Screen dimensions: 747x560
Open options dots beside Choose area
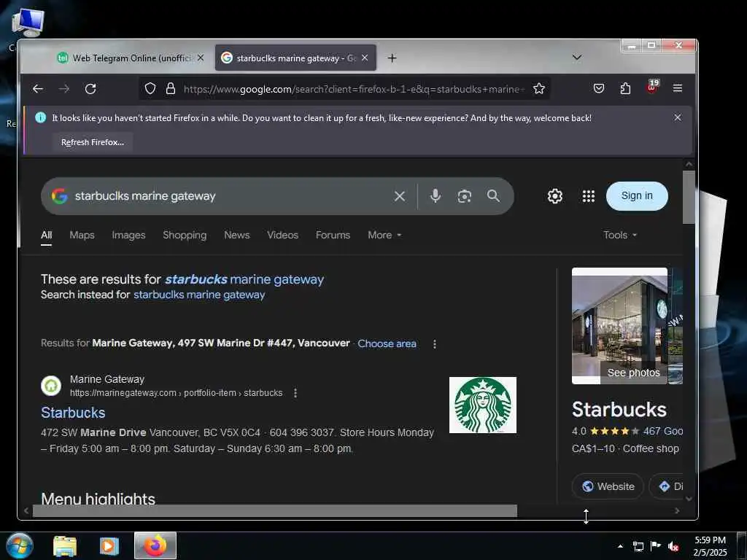point(435,344)
